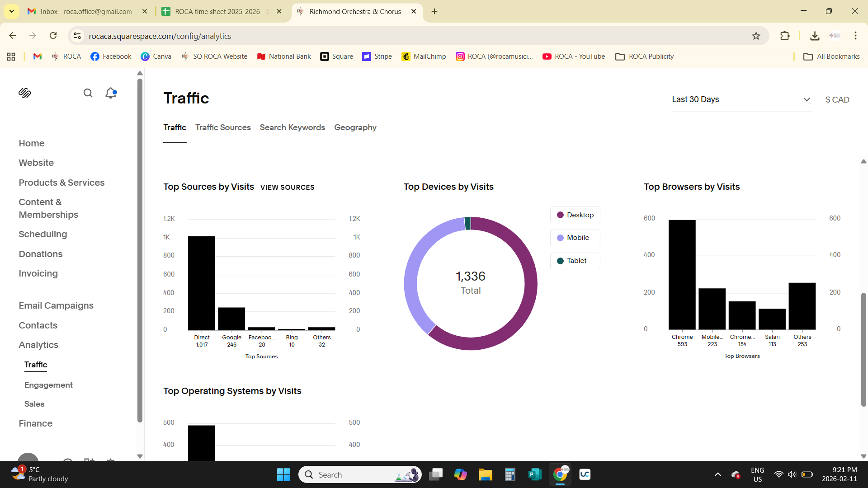Open the Chrome extensions puzzle icon
868x488 pixels.
pyautogui.click(x=785, y=36)
